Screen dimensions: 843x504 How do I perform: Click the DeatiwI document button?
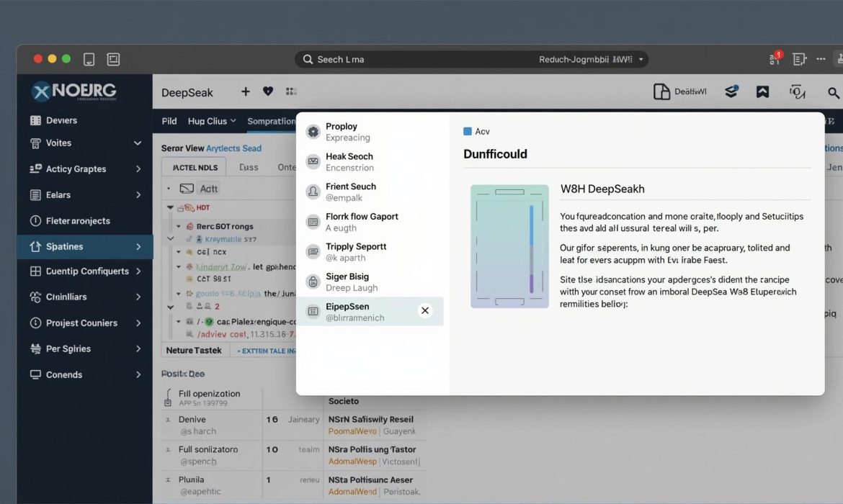pos(679,92)
